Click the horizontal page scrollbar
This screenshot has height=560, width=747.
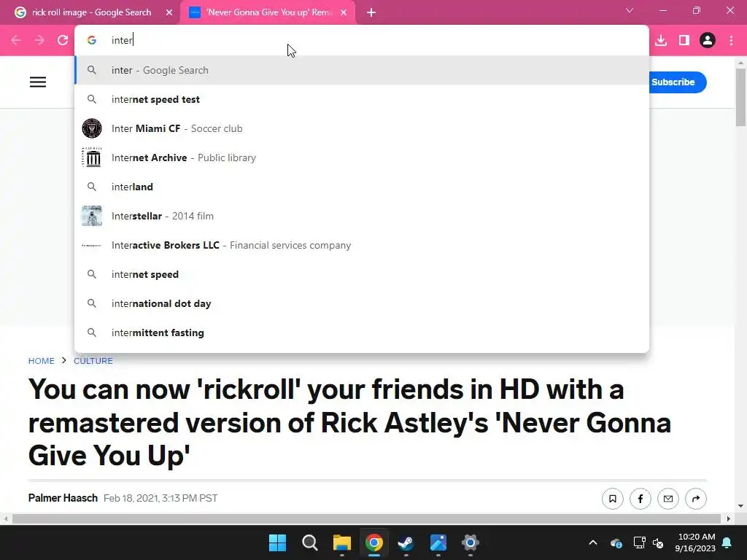(366, 518)
